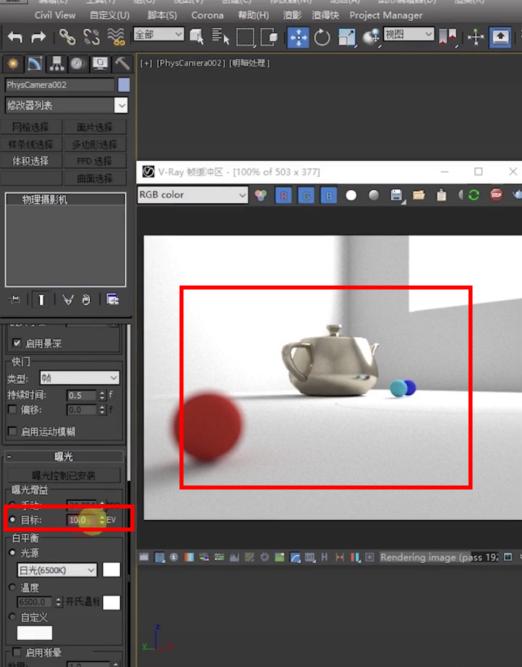Open the Create command panel tab
Viewport: 522px width, 667px height.
13,64
